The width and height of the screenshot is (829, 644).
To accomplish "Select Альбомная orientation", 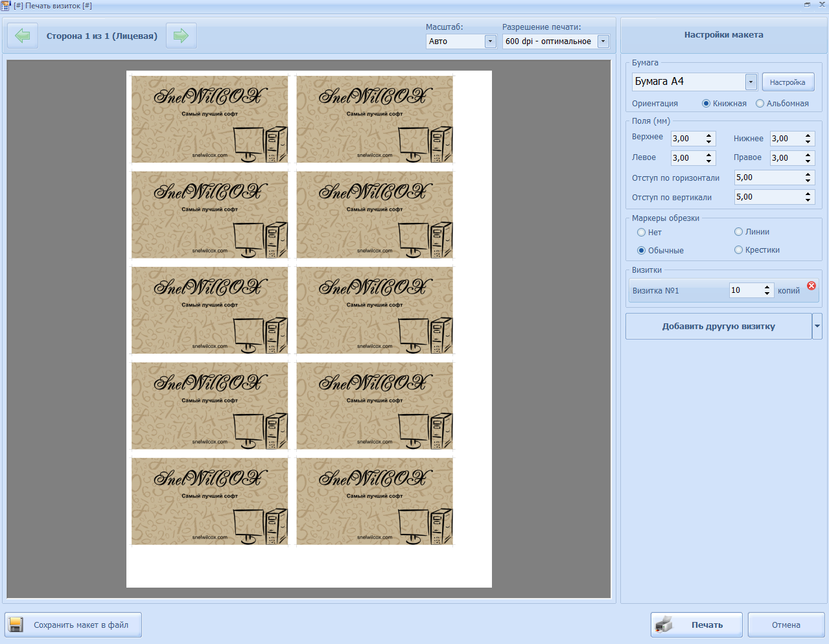I will click(x=760, y=104).
